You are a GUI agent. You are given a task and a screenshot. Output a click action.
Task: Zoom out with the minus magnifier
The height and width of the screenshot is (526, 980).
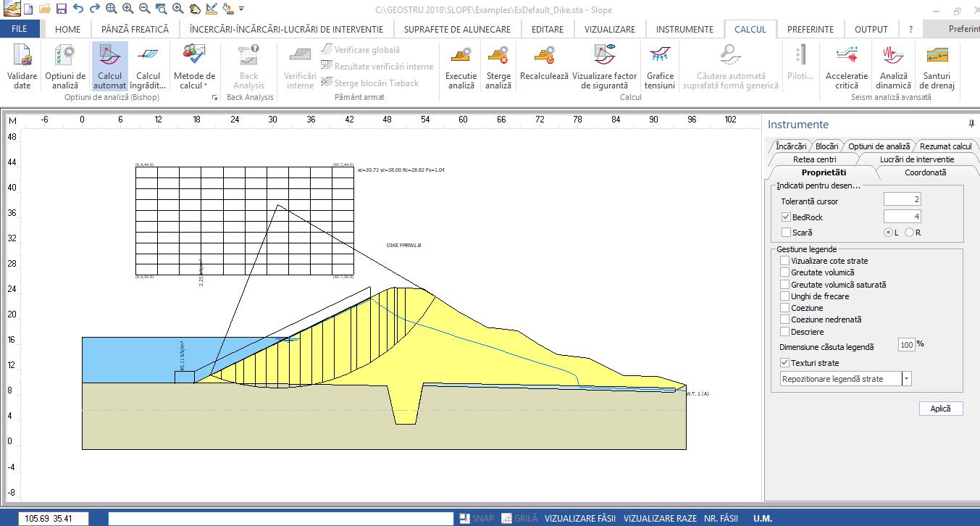coord(144,9)
